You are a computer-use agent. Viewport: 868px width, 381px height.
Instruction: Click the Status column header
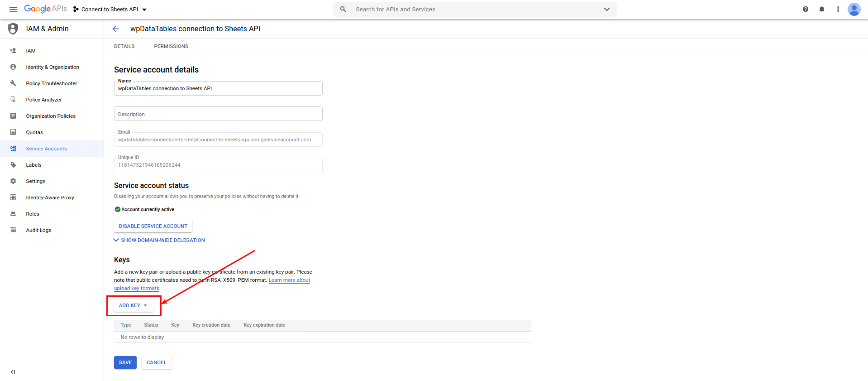tap(151, 325)
